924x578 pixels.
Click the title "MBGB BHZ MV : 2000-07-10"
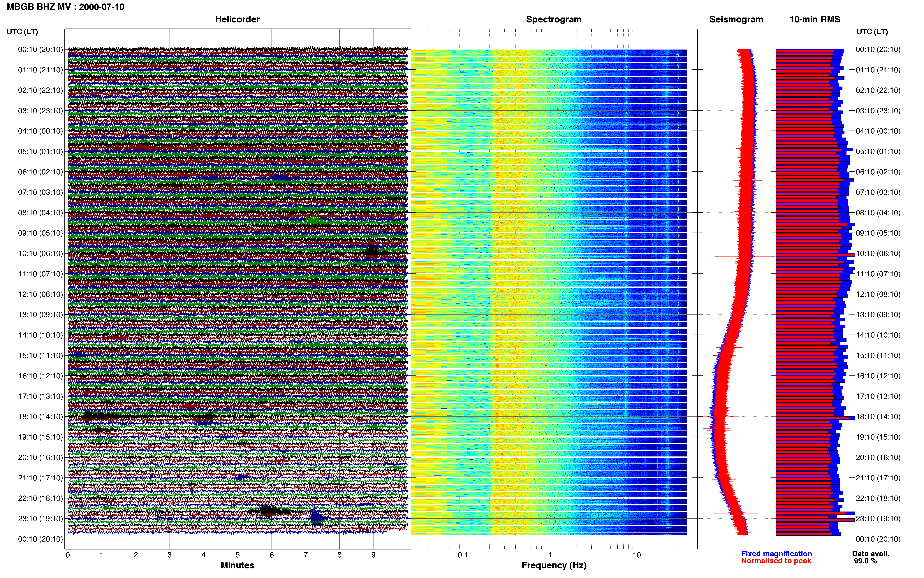(65, 7)
